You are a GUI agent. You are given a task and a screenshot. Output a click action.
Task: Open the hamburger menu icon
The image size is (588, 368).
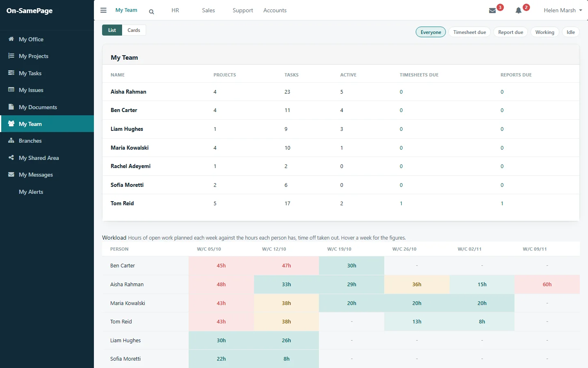point(103,10)
